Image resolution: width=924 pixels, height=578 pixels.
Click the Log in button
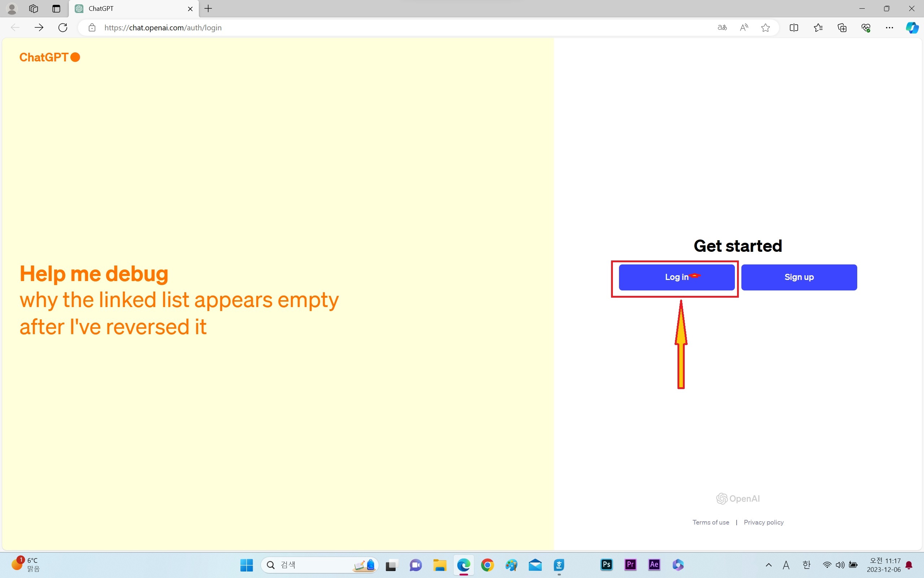[677, 277]
